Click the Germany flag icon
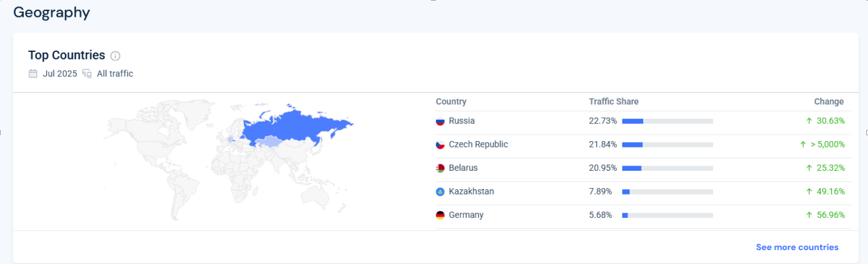868x264 pixels. click(440, 215)
